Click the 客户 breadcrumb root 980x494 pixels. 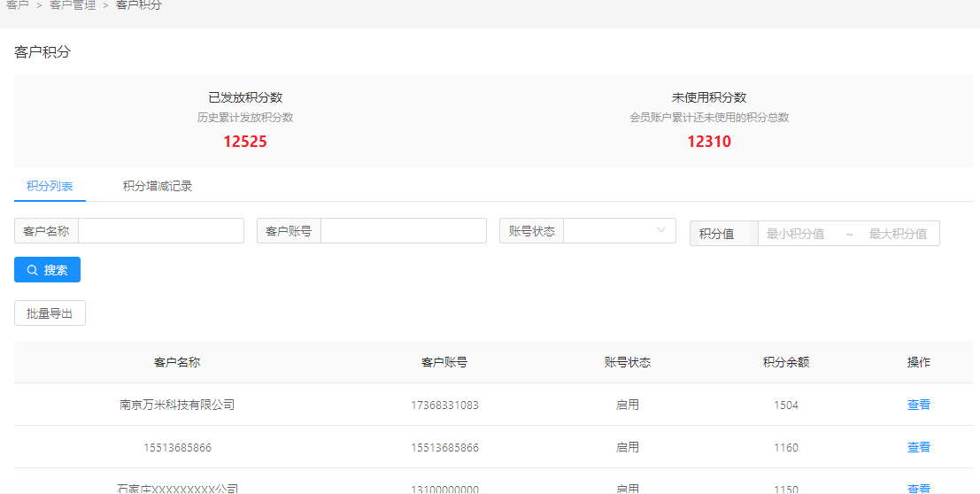18,5
